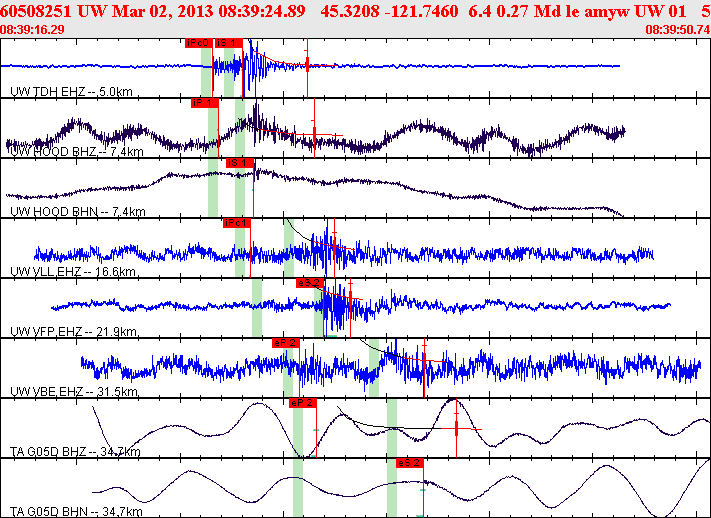Screen dimensions: 711x518
Task: Click the start time 08:39:16.29
Action: [32, 29]
